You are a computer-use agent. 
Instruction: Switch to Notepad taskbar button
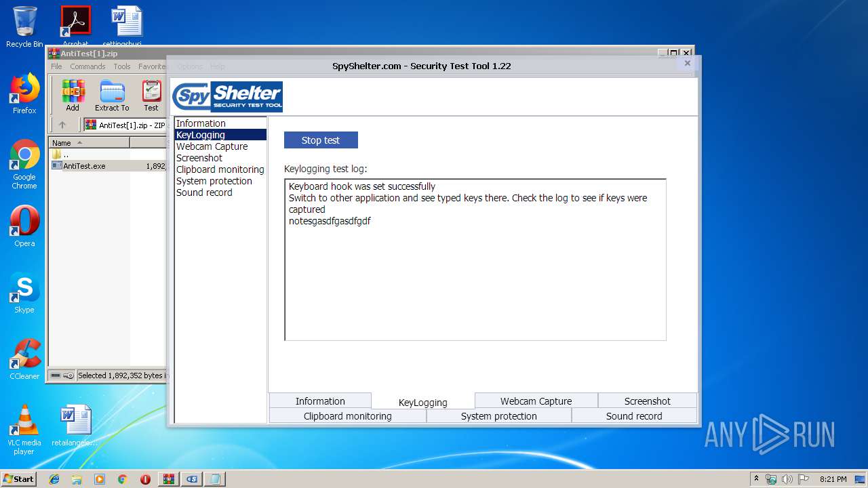215,479
